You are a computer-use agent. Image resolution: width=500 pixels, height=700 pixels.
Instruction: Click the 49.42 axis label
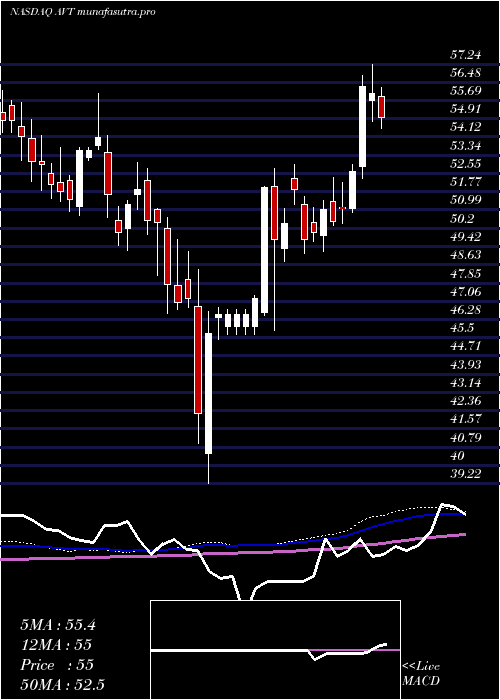(465, 237)
